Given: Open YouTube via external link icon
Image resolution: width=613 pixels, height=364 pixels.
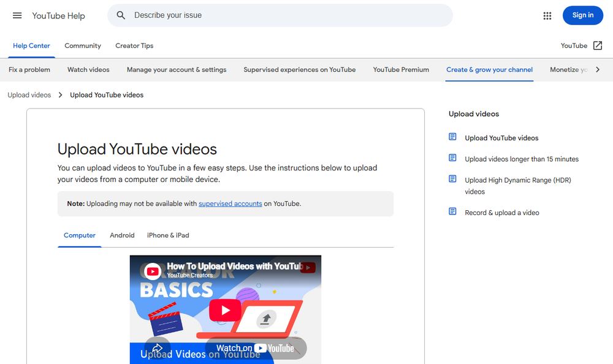Looking at the screenshot, I should (x=597, y=46).
